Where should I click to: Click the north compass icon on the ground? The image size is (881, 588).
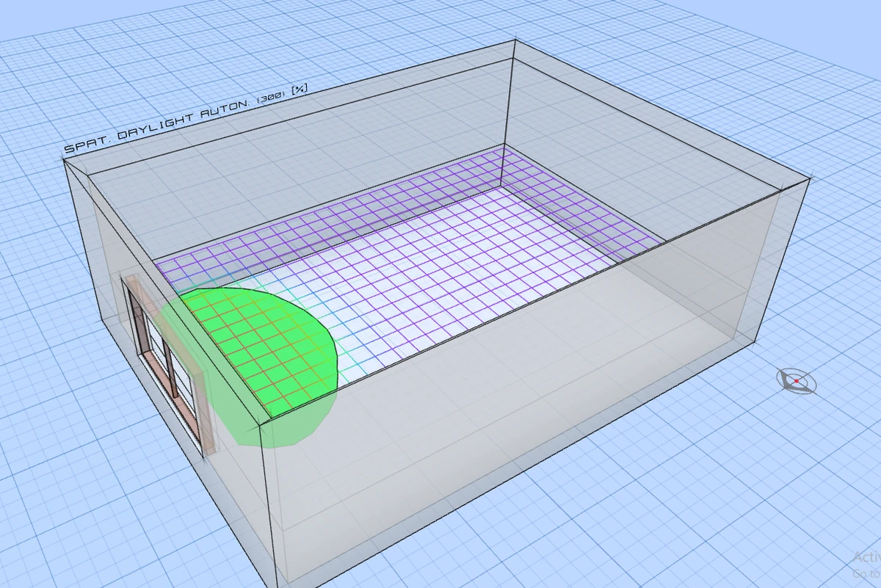click(796, 381)
